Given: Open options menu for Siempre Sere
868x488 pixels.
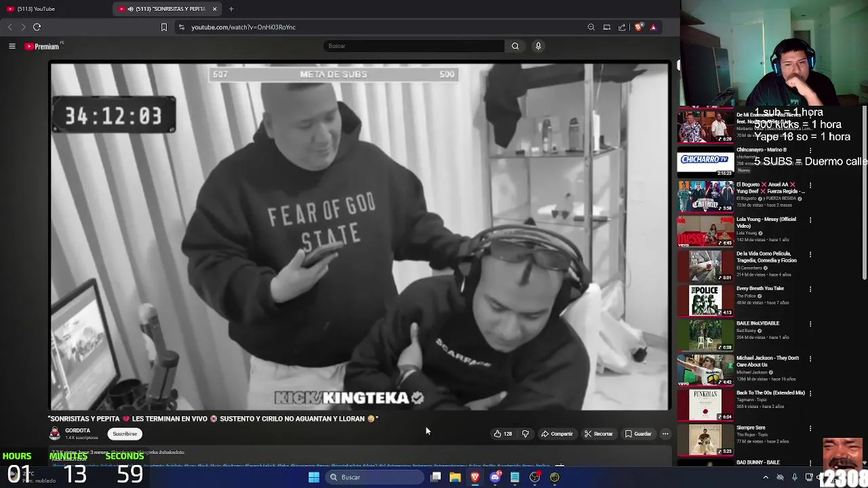Looking at the screenshot, I should (x=810, y=428).
